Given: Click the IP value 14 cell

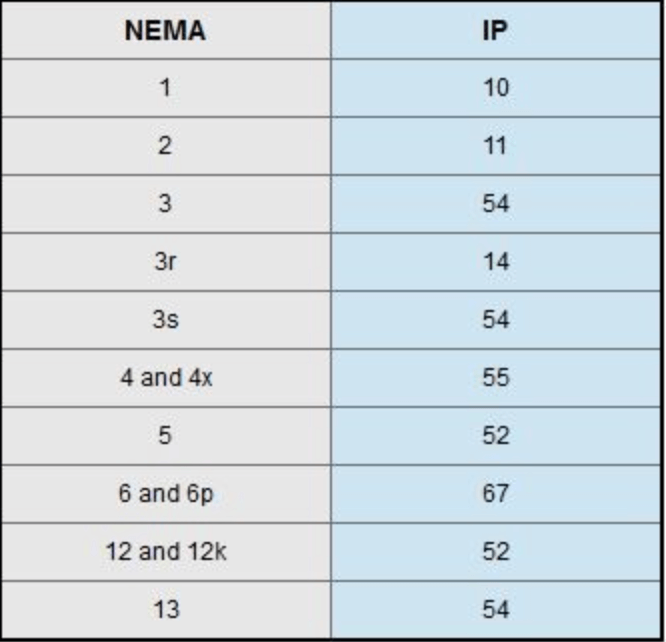Looking at the screenshot, I should click(x=495, y=262).
